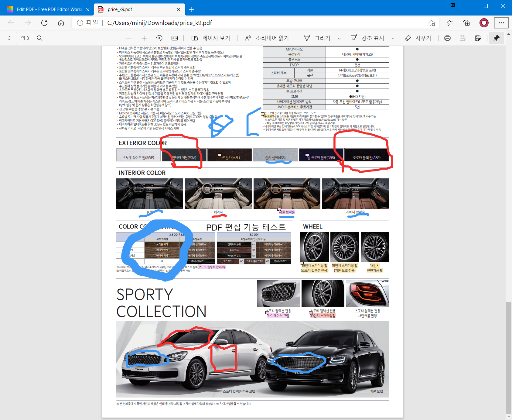Open the favorites list icon

point(450,23)
